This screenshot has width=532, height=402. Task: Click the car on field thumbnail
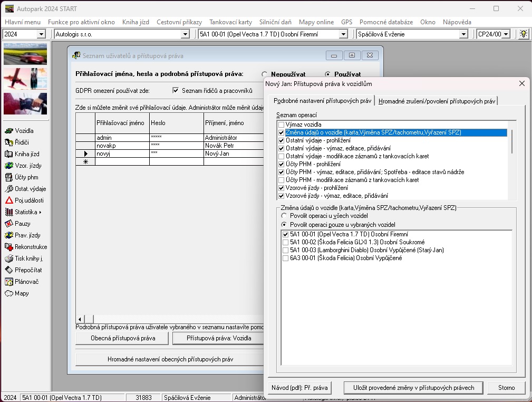click(x=25, y=54)
